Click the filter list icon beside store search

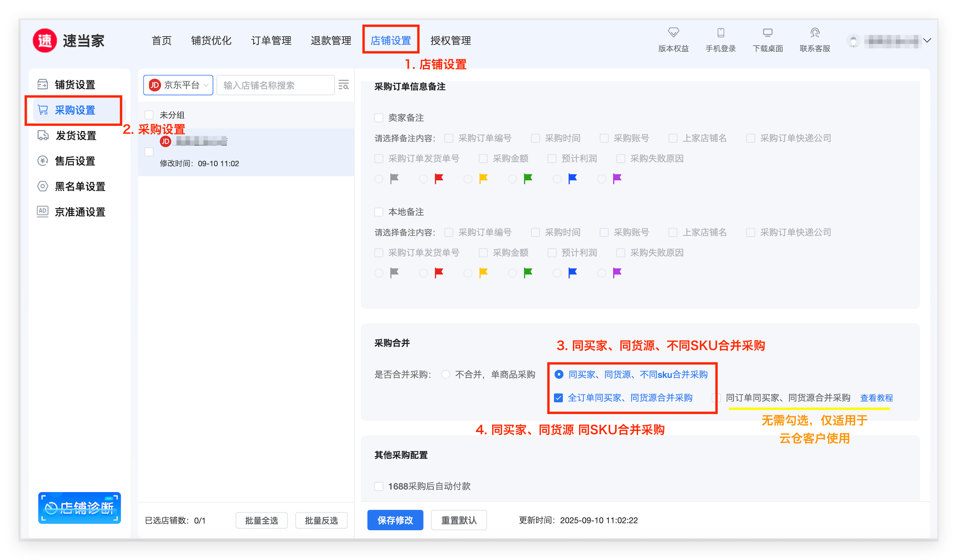tap(344, 85)
